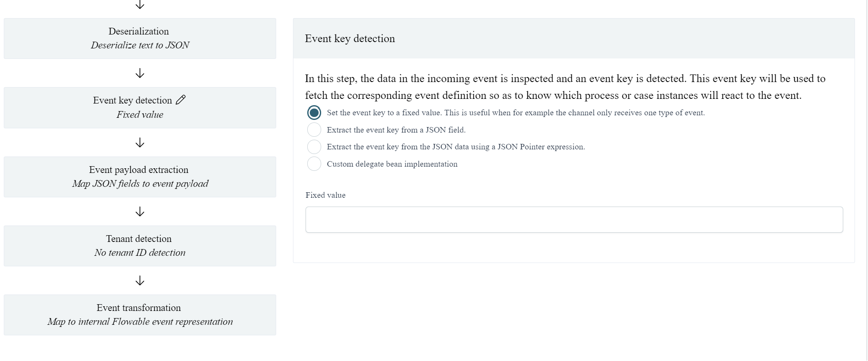Open the Event payload extraction step
The width and height of the screenshot is (868, 361).
coord(140,177)
